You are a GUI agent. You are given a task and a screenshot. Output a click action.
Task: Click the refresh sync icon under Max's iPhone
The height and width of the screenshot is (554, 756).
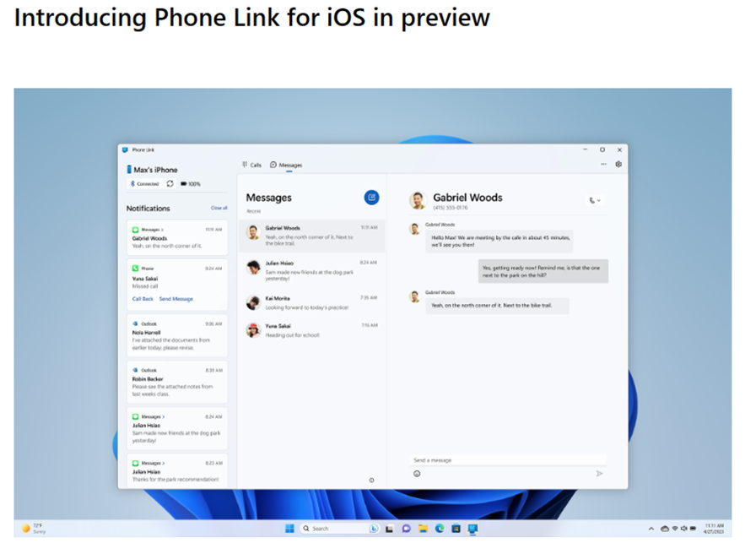pos(170,184)
